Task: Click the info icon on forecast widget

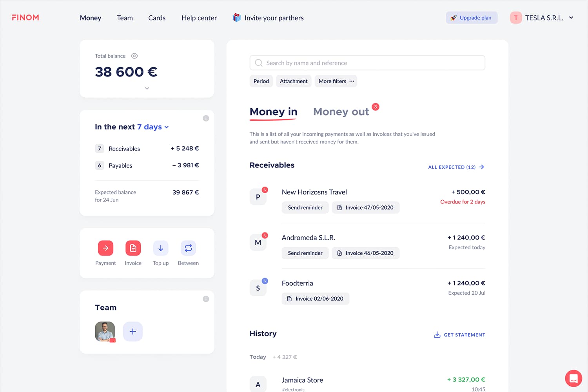Action: (x=206, y=118)
